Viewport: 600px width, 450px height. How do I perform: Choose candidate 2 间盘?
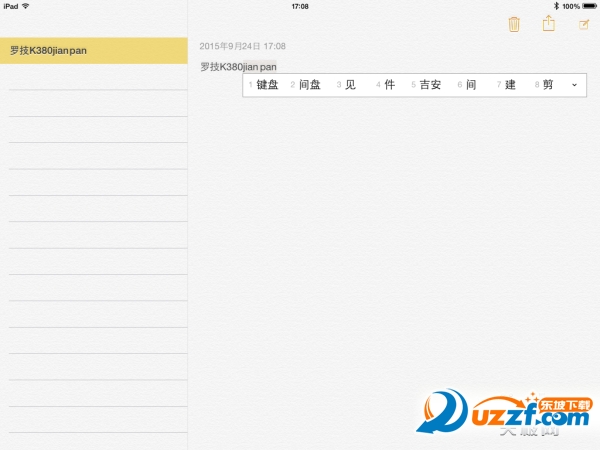(305, 85)
